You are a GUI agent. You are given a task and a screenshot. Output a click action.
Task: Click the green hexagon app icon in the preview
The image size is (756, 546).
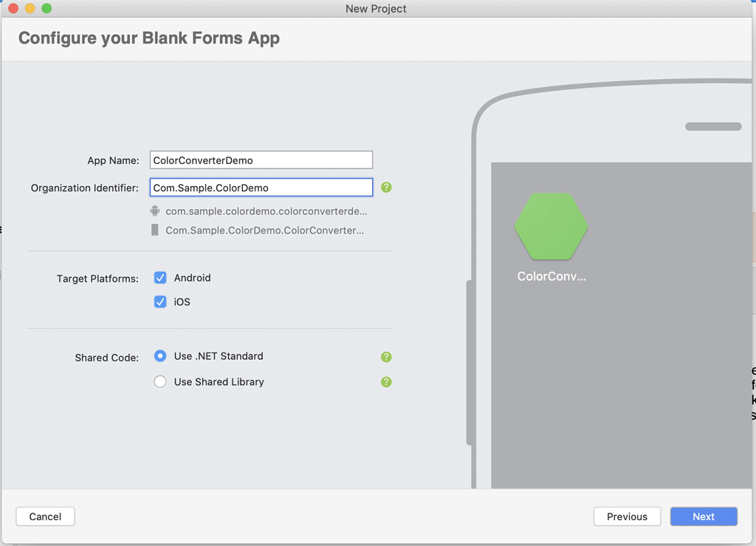[551, 227]
